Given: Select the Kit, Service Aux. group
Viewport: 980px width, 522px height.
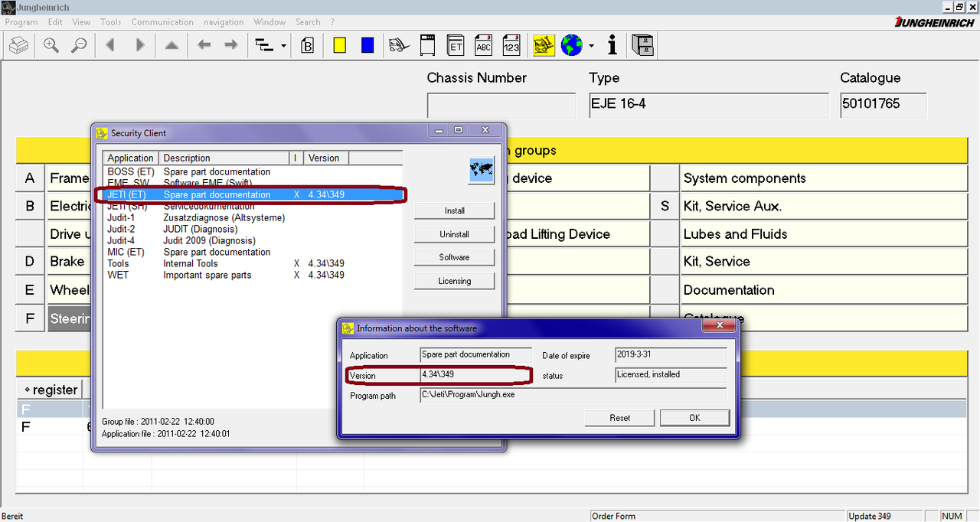Looking at the screenshot, I should click(x=825, y=206).
